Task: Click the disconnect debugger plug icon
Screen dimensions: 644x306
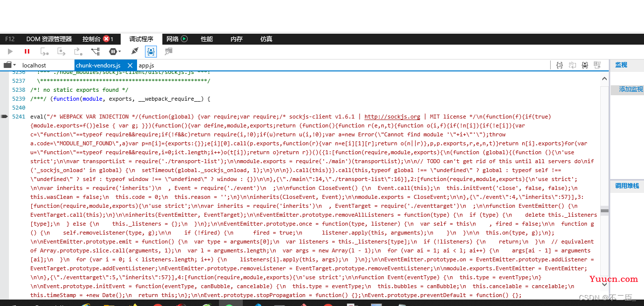Action: pos(135,51)
